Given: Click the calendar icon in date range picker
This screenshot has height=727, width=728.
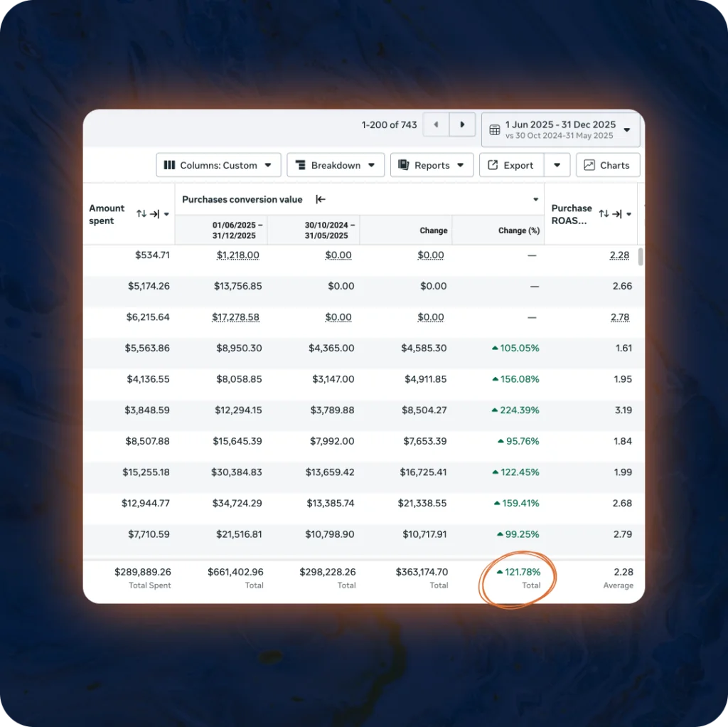Looking at the screenshot, I should click(x=495, y=130).
